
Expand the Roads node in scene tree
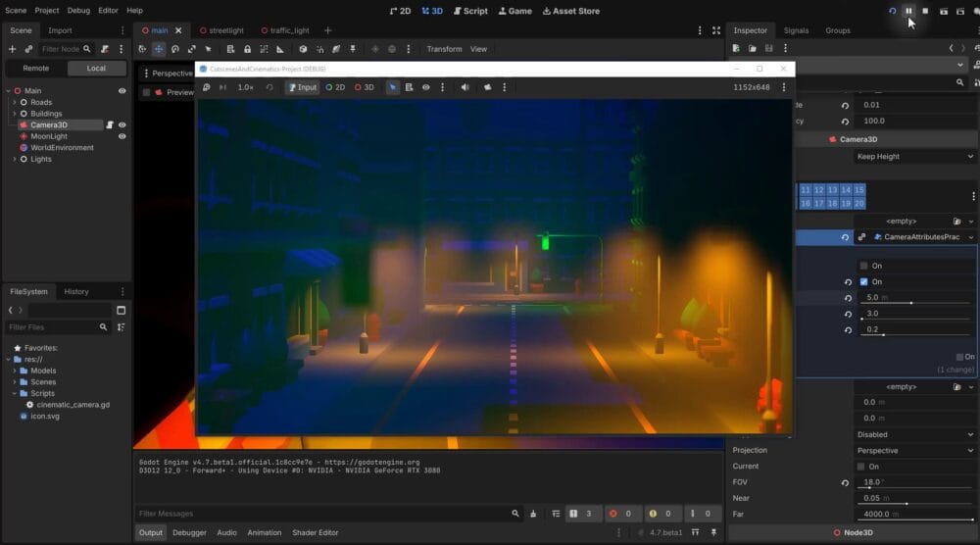(15, 103)
